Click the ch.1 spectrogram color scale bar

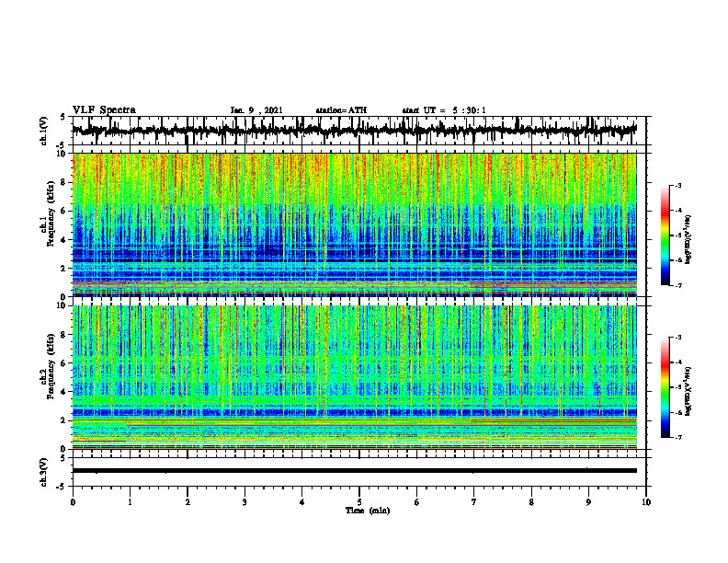(x=665, y=236)
